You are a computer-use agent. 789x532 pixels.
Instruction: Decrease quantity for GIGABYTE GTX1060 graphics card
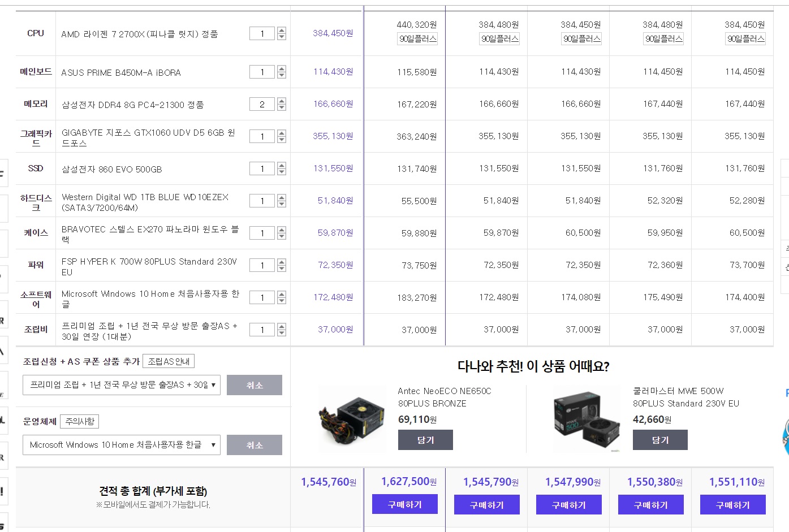[282, 140]
